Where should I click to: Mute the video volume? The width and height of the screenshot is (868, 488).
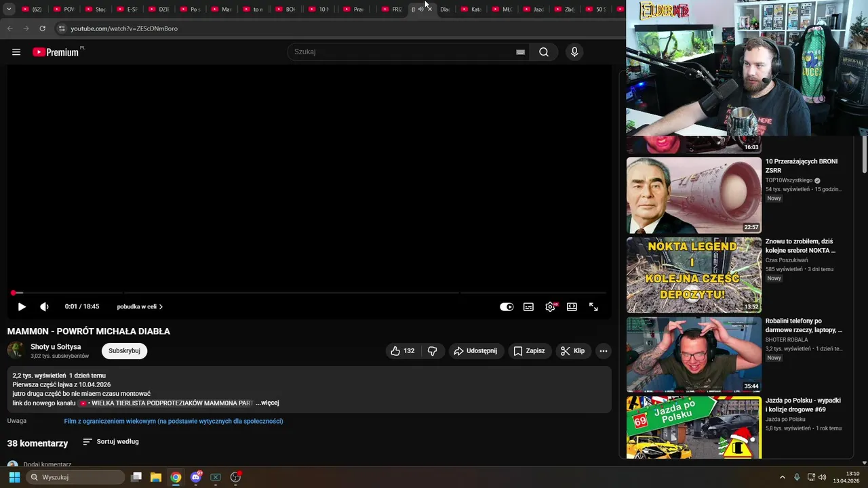click(45, 306)
